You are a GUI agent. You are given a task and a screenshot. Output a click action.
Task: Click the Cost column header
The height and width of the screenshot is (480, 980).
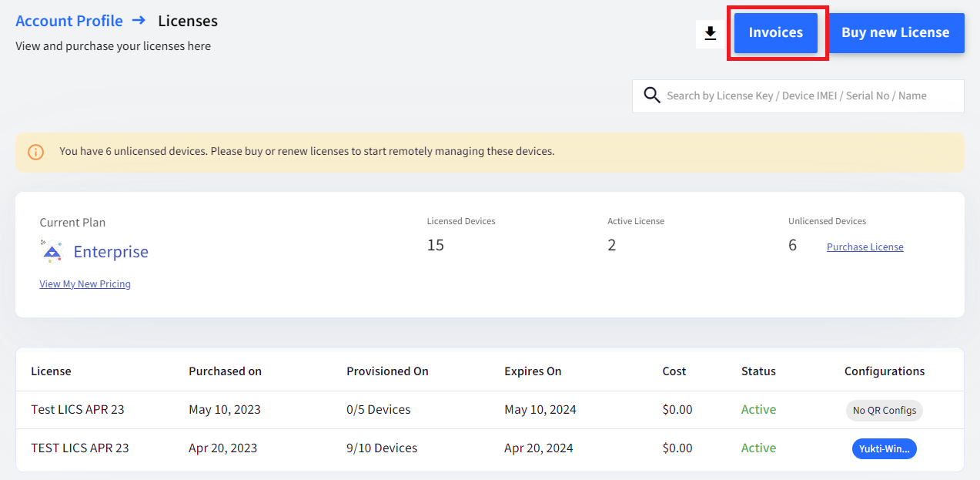[x=674, y=371]
